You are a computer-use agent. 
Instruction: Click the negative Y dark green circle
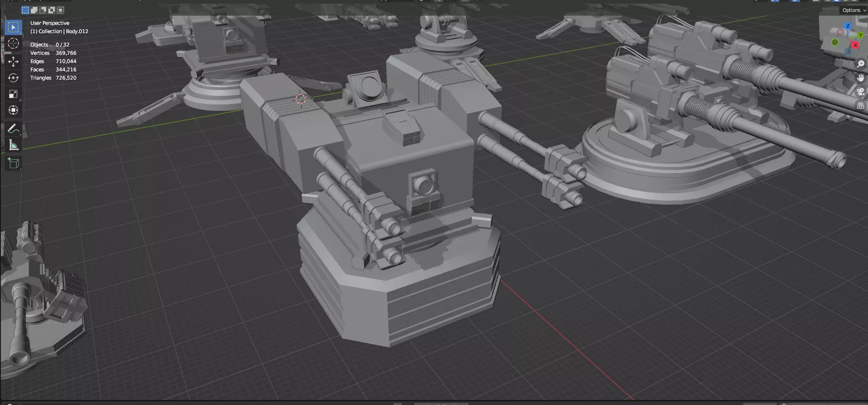coord(835,42)
